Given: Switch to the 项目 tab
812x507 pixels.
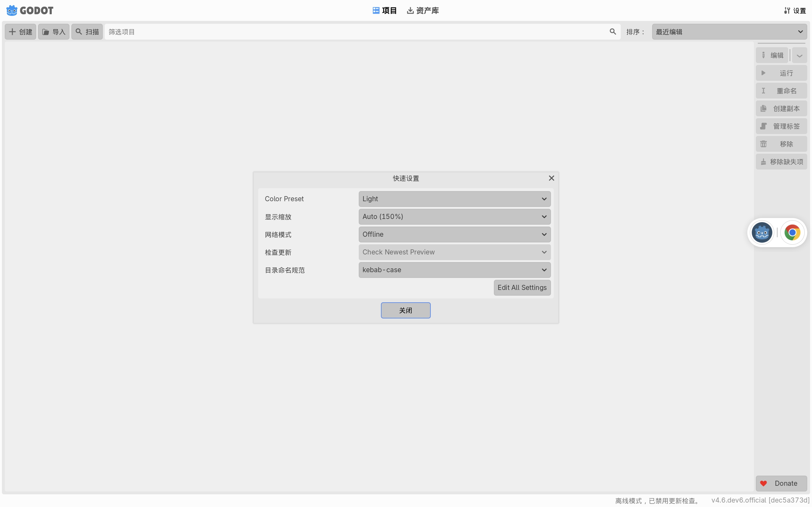Looking at the screenshot, I should (x=384, y=11).
